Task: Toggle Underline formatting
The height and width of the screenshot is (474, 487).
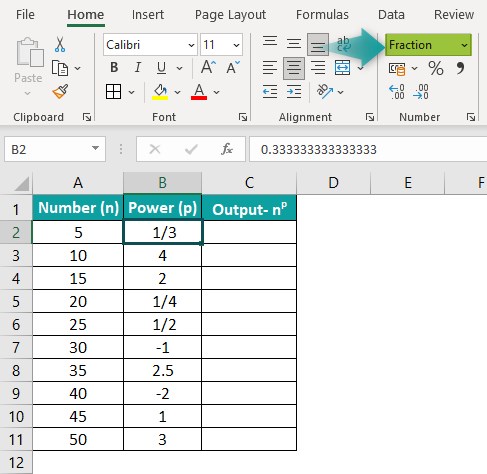Action: tap(161, 68)
